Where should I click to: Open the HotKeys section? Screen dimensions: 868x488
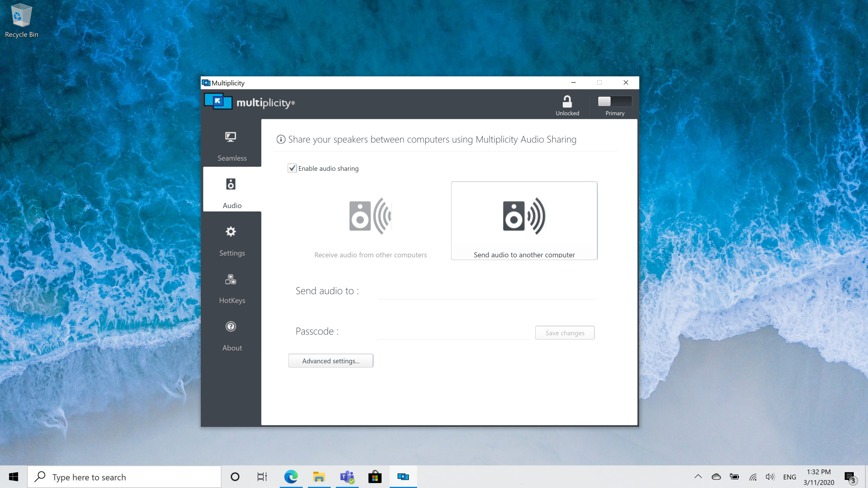point(232,288)
